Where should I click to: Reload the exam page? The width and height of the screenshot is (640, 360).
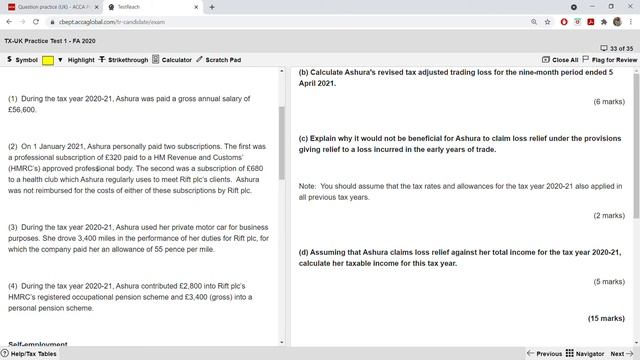coord(36,22)
